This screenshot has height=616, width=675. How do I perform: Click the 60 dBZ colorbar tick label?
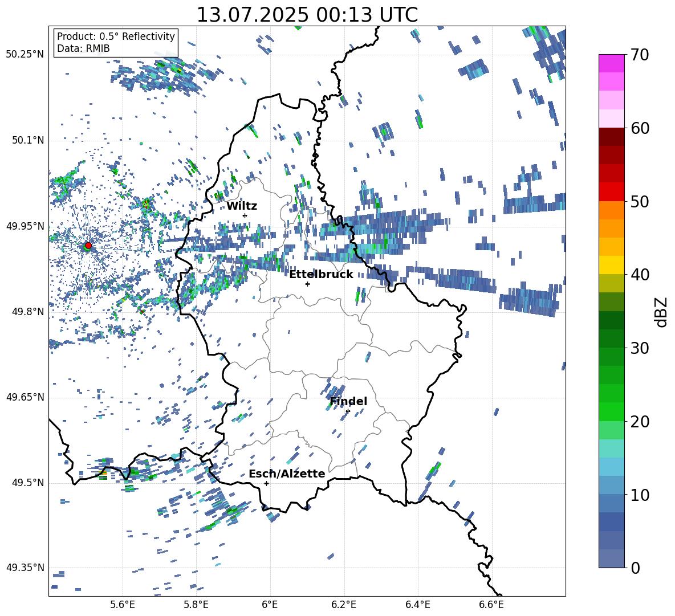pyautogui.click(x=640, y=128)
